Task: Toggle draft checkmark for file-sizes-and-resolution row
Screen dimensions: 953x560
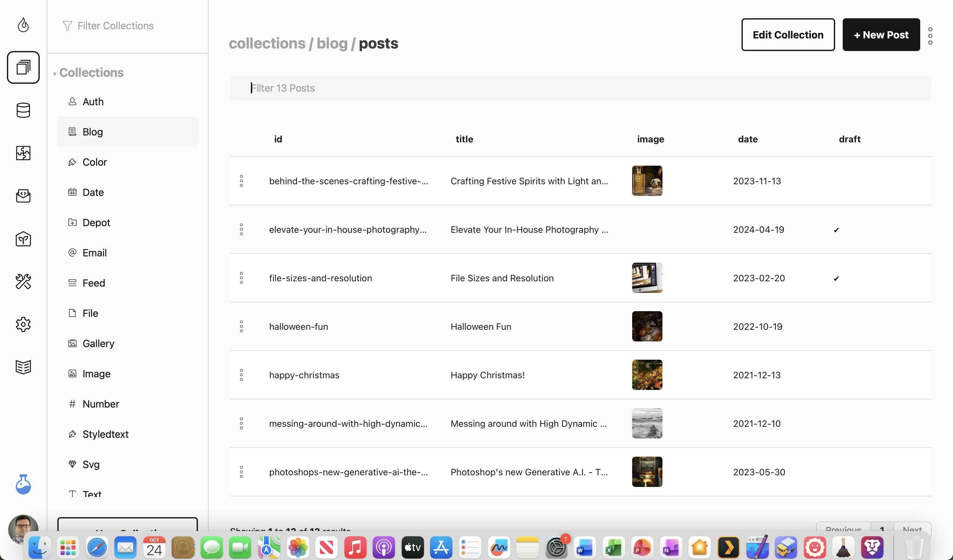Action: [x=836, y=278]
